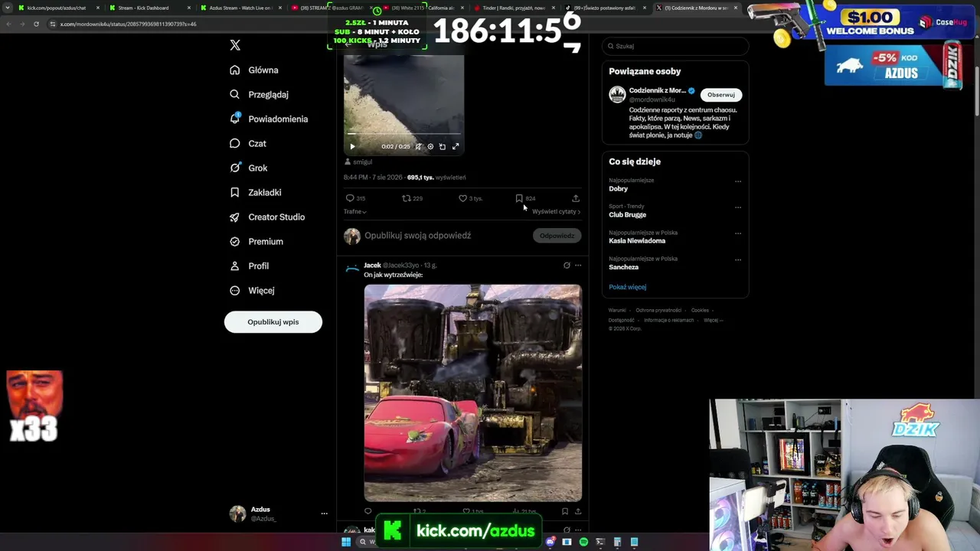The image size is (980, 551).
Task: Open the Profil page
Action: [x=249, y=266]
